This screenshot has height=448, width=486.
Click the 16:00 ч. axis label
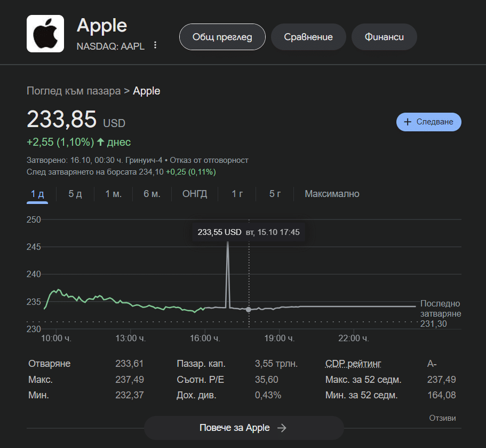pyautogui.click(x=205, y=338)
